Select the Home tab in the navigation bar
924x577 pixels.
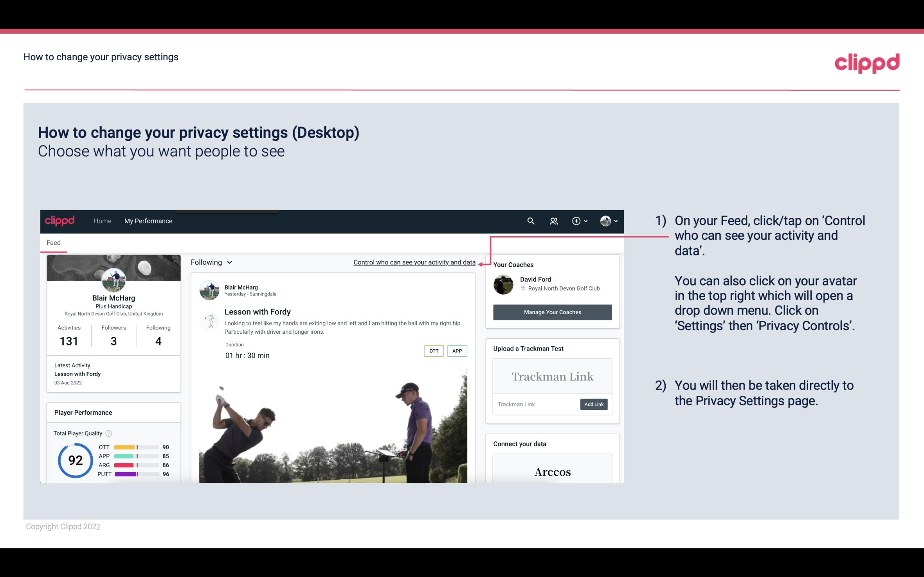[x=102, y=221]
